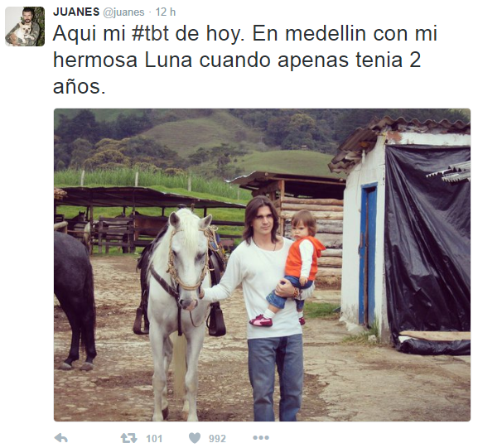View the likes count 992
Image resolution: width=478 pixels, height=448 pixels.
click(x=217, y=439)
